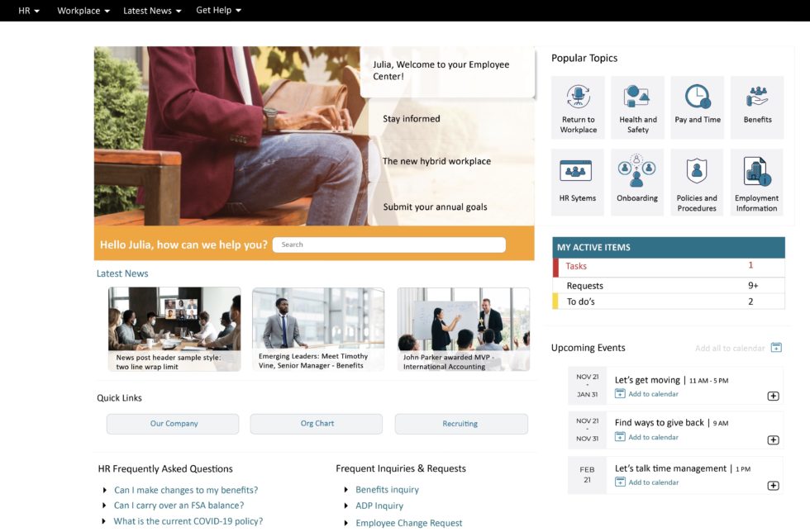Click the Add all to calendar icon
Image resolution: width=810 pixels, height=532 pixels.
point(775,348)
